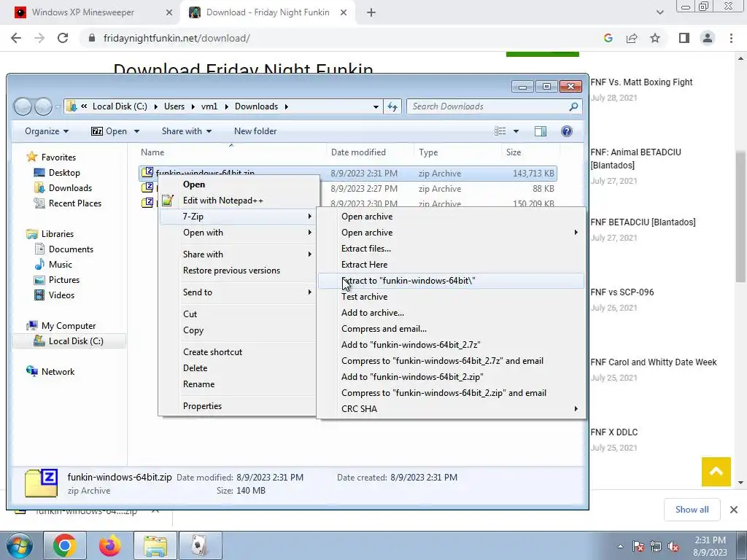The image size is (747, 560).
Task: Click the share page icon in Chrome
Action: click(x=632, y=38)
